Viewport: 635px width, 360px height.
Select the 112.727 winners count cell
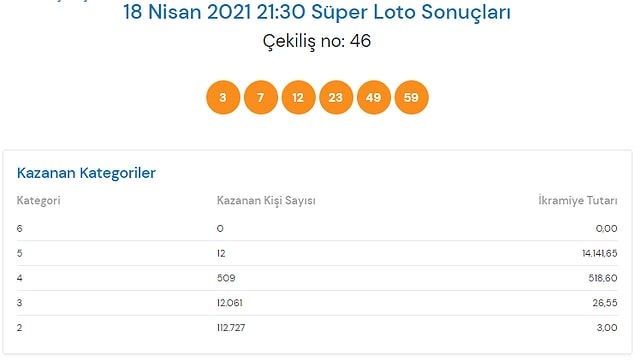pos(231,328)
